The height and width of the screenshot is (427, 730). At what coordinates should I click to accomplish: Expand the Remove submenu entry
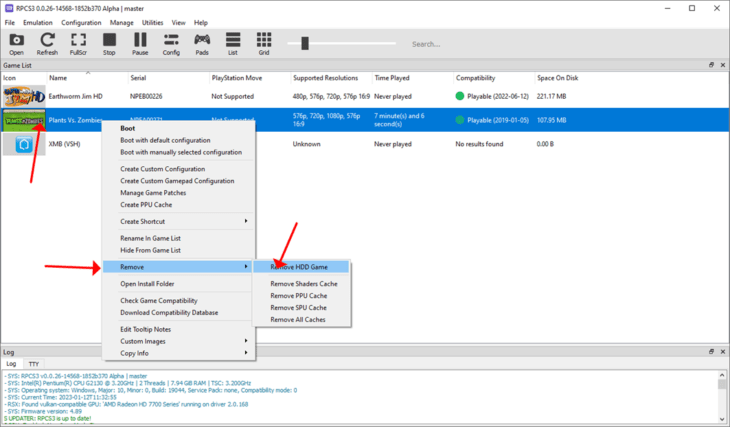[178, 267]
